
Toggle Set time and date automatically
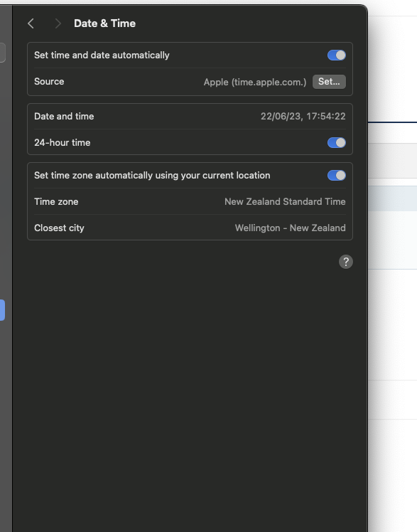pyautogui.click(x=337, y=55)
